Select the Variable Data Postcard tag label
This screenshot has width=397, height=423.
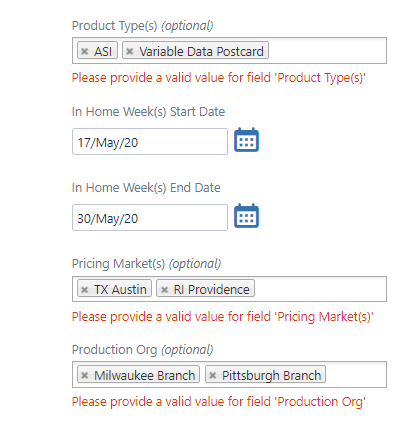pyautogui.click(x=201, y=52)
